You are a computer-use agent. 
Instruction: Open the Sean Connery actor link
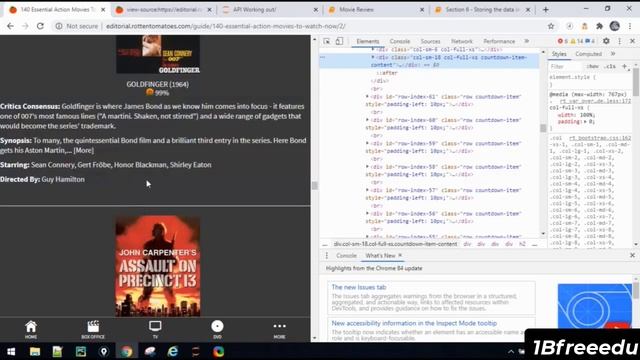[x=53, y=165]
